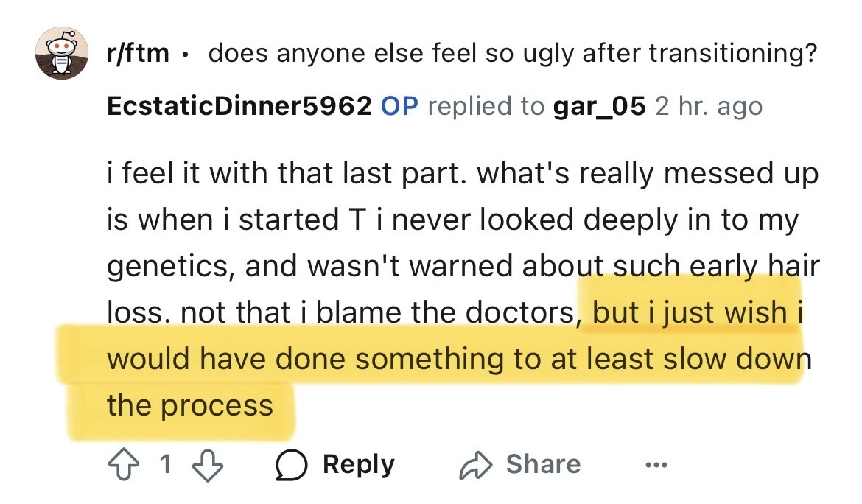The height and width of the screenshot is (504, 862).
Task: Open the r/ftm subreddit link
Action: tap(138, 54)
